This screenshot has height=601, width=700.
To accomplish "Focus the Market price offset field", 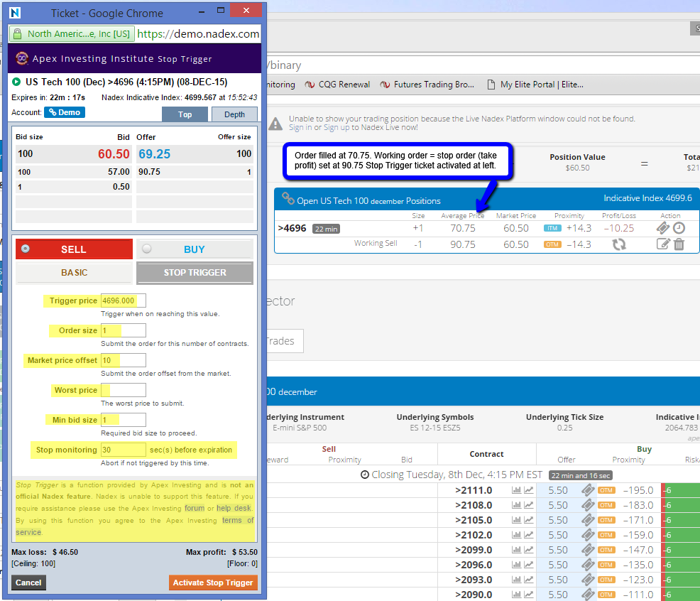I will click(x=124, y=360).
